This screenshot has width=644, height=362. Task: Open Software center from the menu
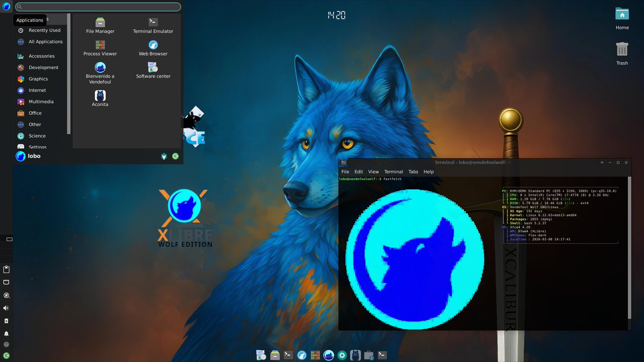click(153, 70)
